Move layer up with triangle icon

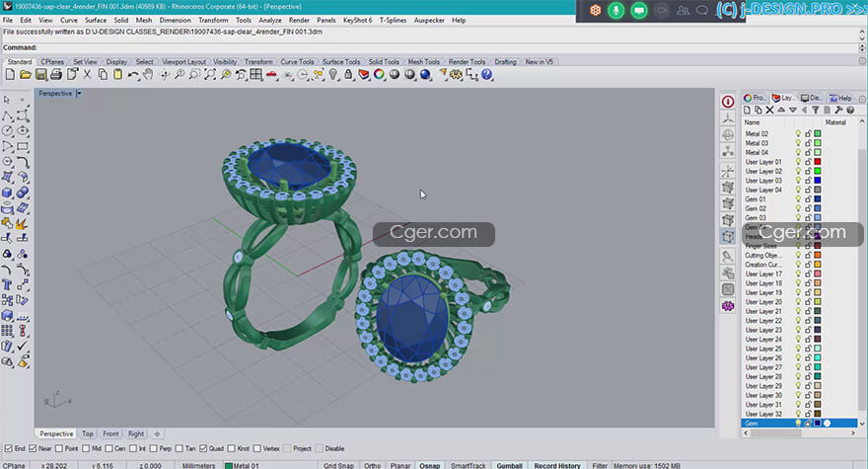[781, 110]
